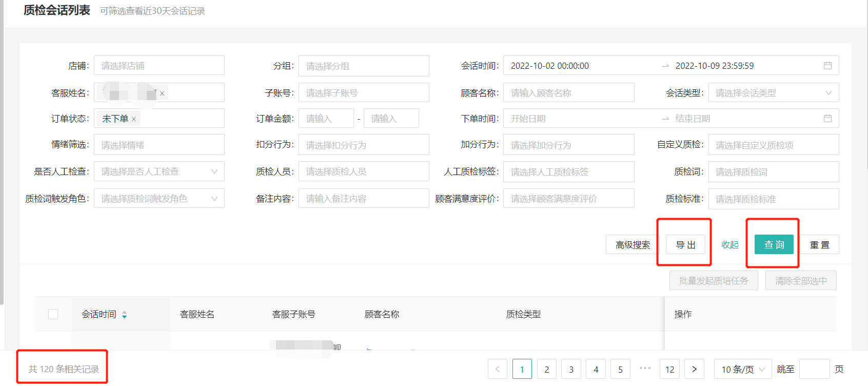This screenshot has height=386, width=868.
Task: Click the 重置 button
Action: pyautogui.click(x=819, y=244)
